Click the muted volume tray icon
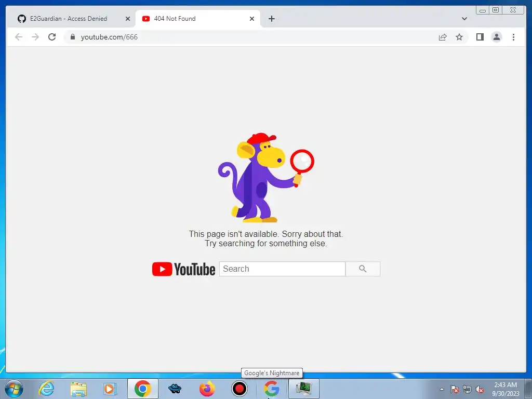Viewport: 532px width, 399px height. tap(480, 389)
